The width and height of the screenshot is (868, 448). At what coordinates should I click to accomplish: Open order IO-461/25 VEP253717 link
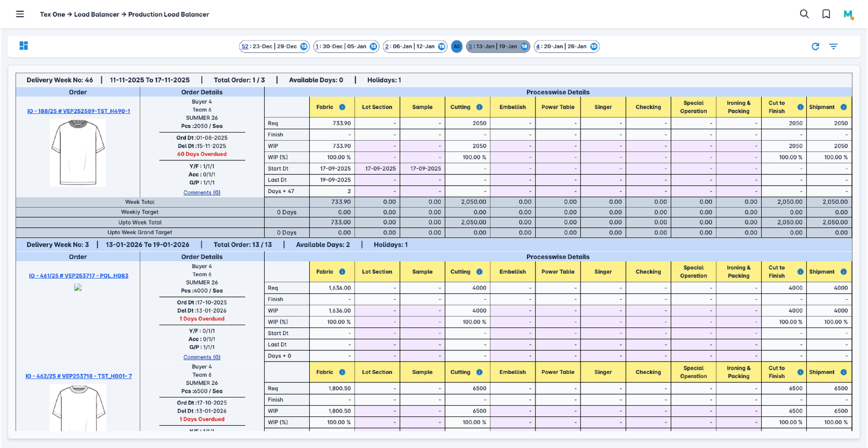point(79,276)
